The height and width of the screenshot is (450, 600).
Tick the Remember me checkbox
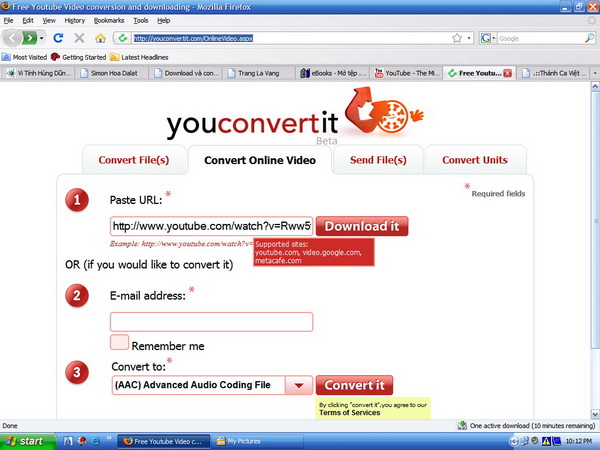point(119,343)
